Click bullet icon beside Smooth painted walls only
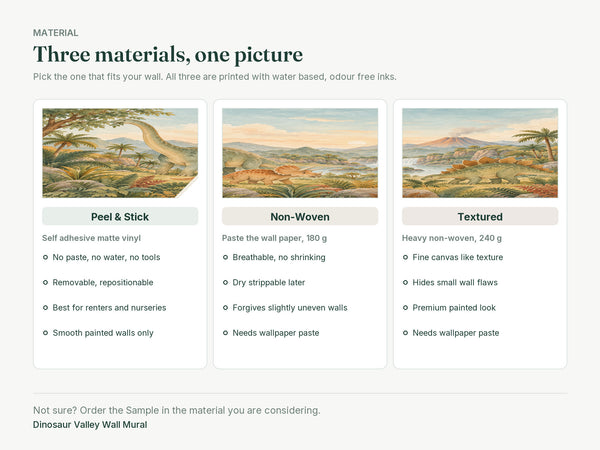Viewport: 600px width, 450px height. coord(45,333)
